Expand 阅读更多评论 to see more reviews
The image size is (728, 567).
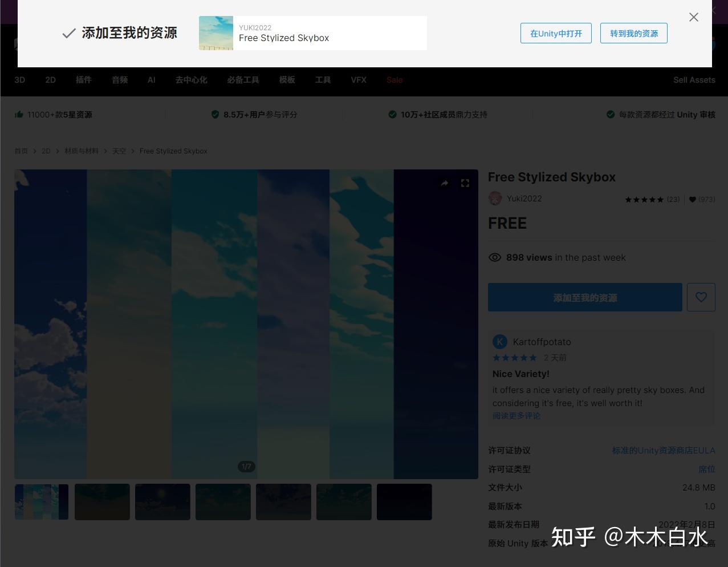[x=516, y=416]
